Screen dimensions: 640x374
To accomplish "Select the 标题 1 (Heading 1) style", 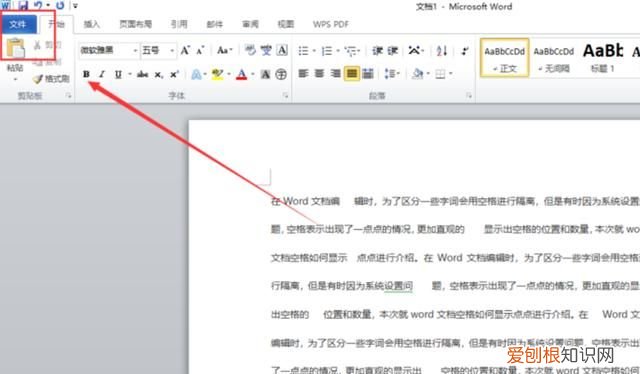I will 603,58.
